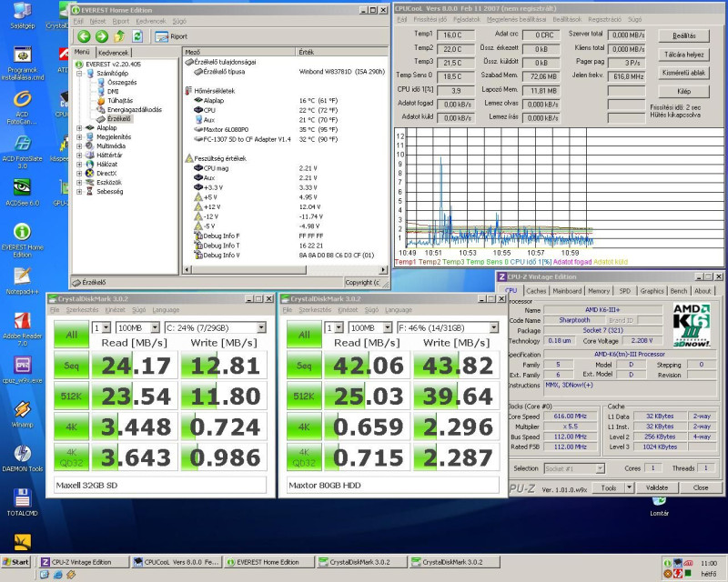Open the Regisztráció menu in CPUCool
This screenshot has height=582, width=728.
(604, 19)
